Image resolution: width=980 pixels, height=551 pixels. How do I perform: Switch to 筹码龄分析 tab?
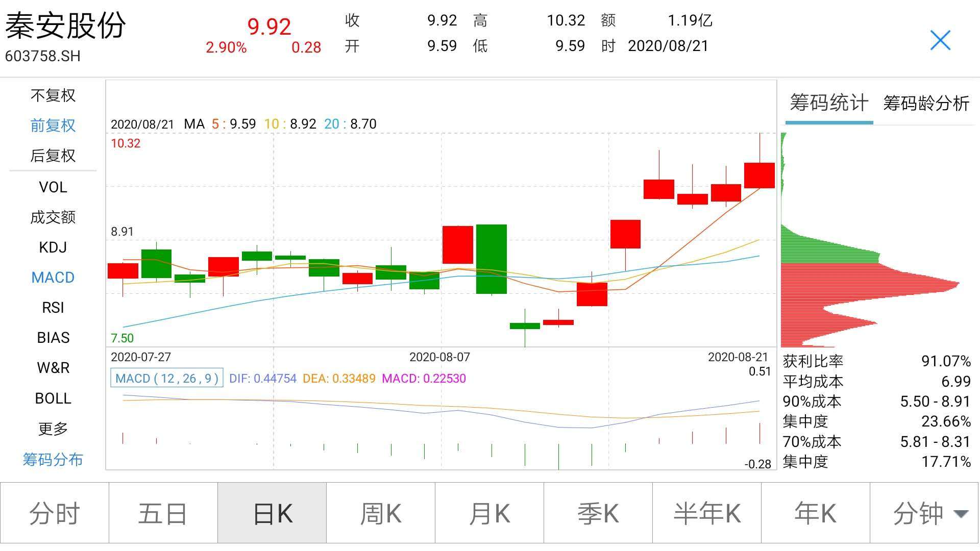[926, 104]
